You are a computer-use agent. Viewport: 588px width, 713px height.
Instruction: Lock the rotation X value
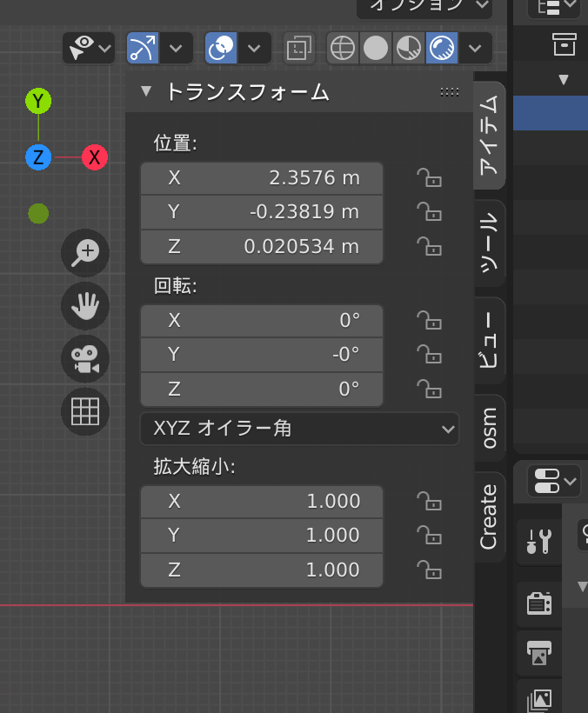429,321
